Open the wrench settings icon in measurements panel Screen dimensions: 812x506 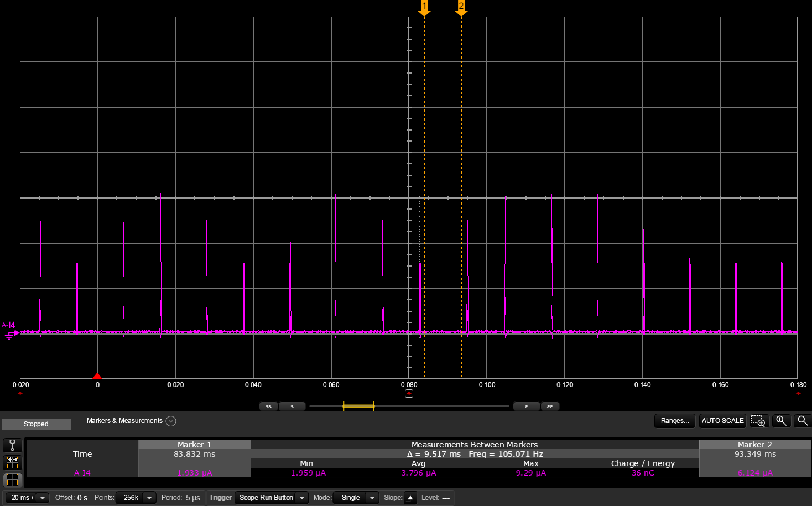point(12,445)
